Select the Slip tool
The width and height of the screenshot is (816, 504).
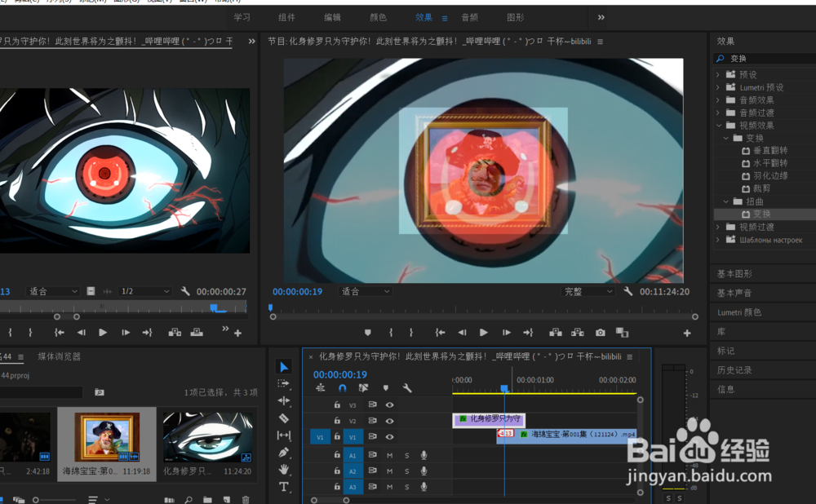pyautogui.click(x=284, y=435)
